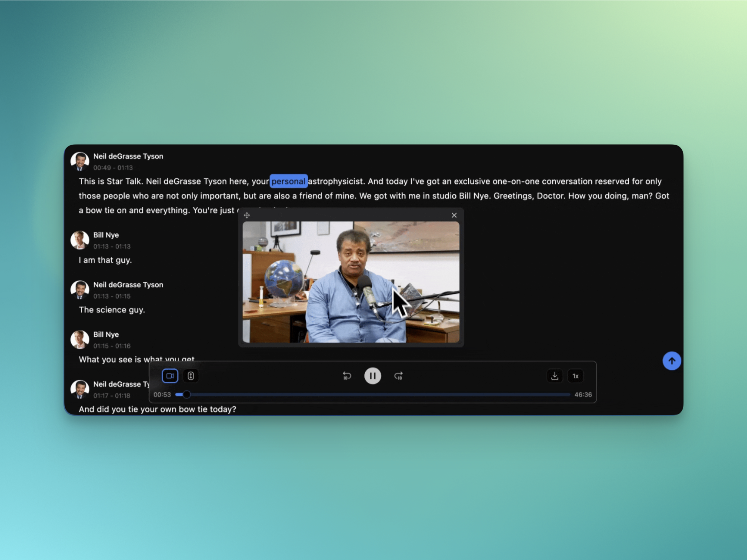Screen dimensions: 747x560
Task: Click Neil deGrasse Tyson's avatar at 00:49
Action: tap(80, 161)
